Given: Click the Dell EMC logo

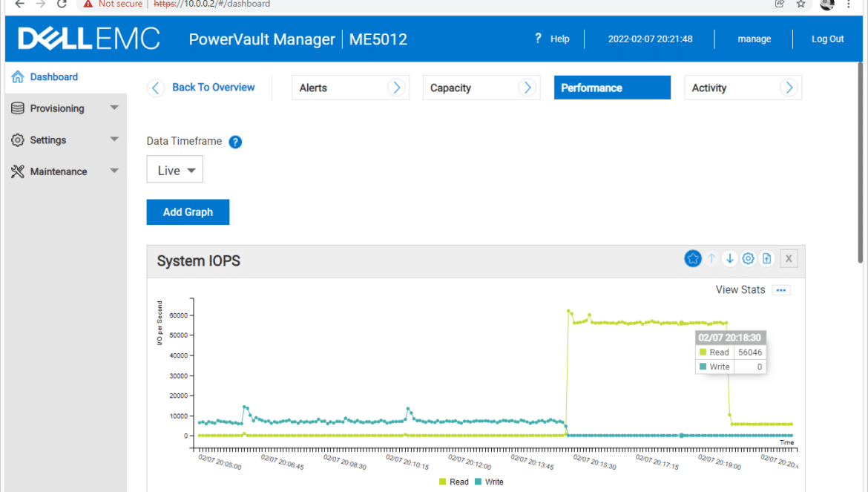Looking at the screenshot, I should (x=89, y=39).
